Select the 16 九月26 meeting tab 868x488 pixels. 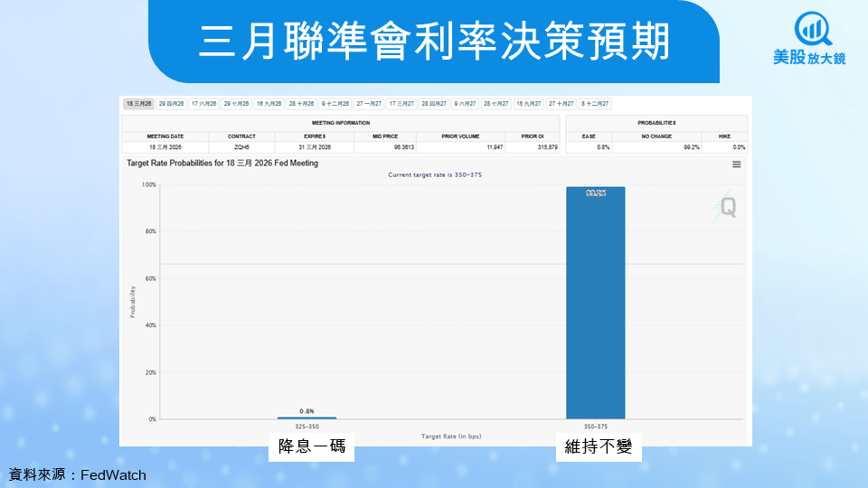[269, 104]
